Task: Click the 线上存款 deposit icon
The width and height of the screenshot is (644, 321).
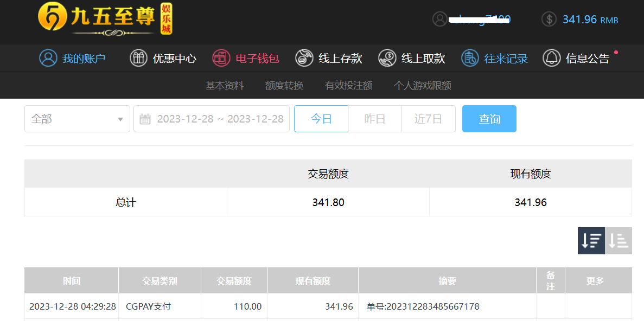Action: coord(304,58)
